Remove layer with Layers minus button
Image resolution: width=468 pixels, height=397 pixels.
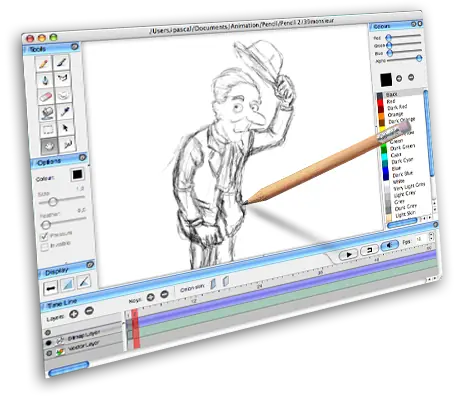(89, 311)
